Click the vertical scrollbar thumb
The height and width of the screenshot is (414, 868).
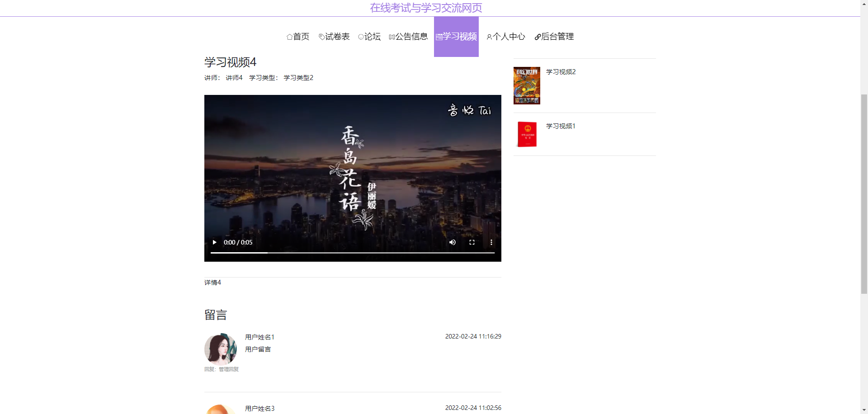tap(864, 194)
